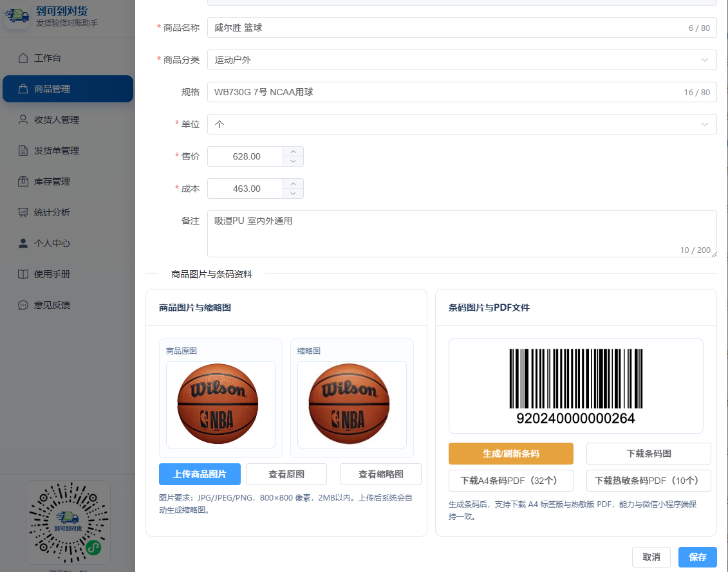Click the 成本 value 463.00
728x572 pixels.
246,189
